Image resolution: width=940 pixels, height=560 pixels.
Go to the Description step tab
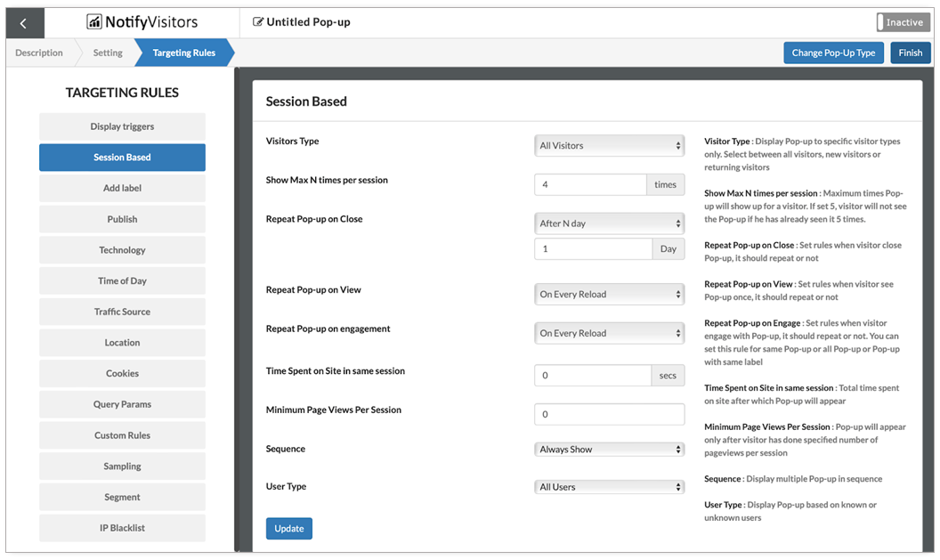(x=39, y=53)
